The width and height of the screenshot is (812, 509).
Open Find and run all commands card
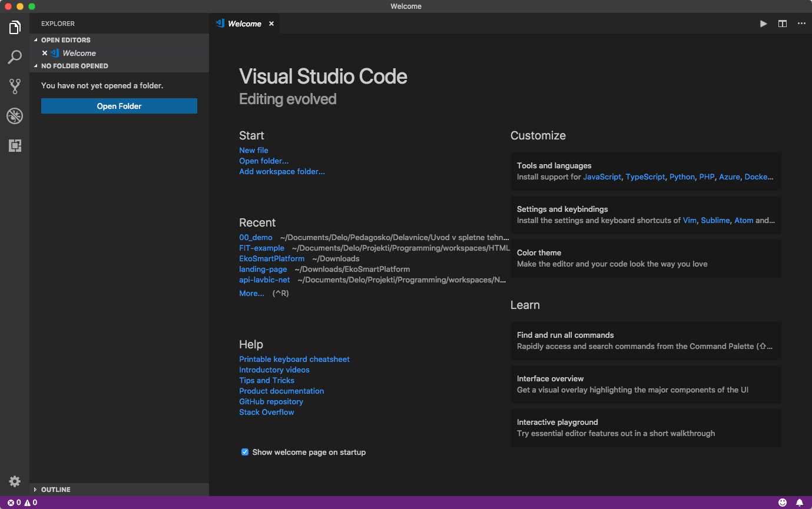pyautogui.click(x=646, y=341)
